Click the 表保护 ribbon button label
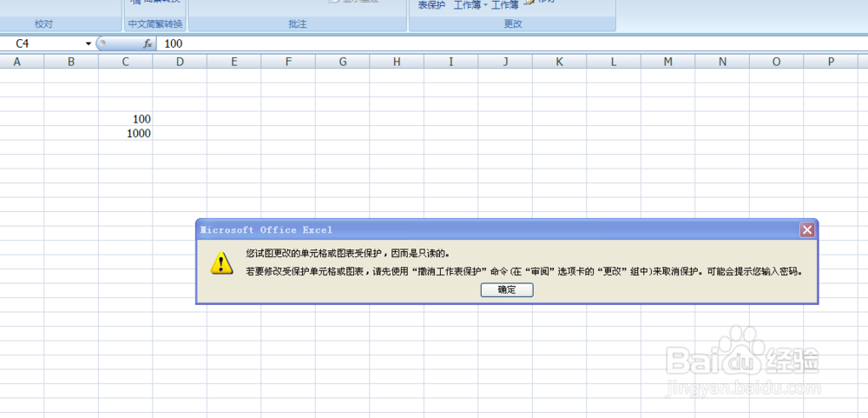 pos(431,5)
